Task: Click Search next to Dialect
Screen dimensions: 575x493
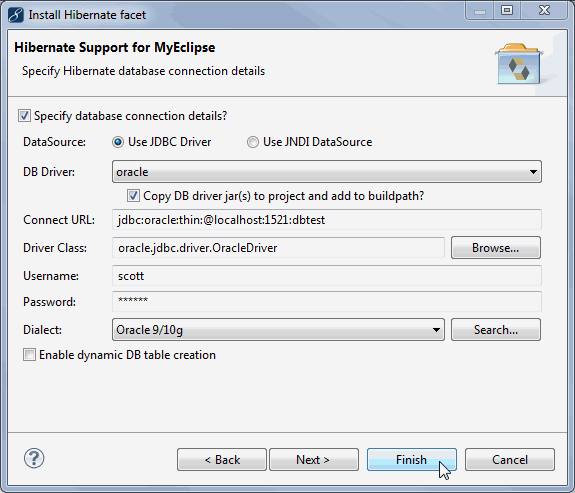Action: point(496,330)
